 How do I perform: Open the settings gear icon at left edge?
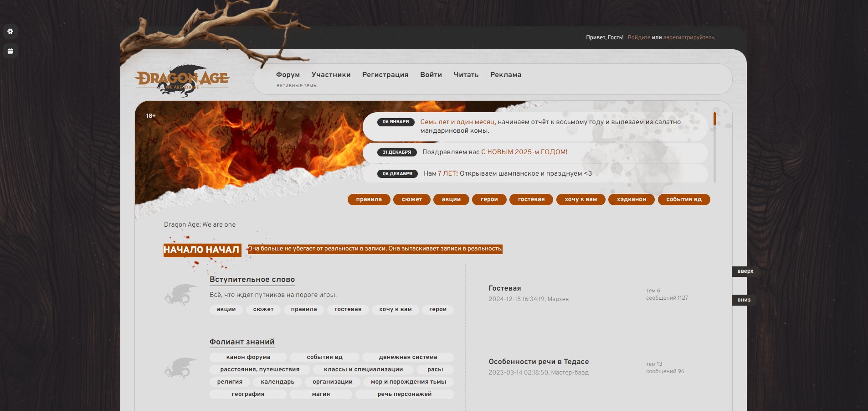[10, 31]
